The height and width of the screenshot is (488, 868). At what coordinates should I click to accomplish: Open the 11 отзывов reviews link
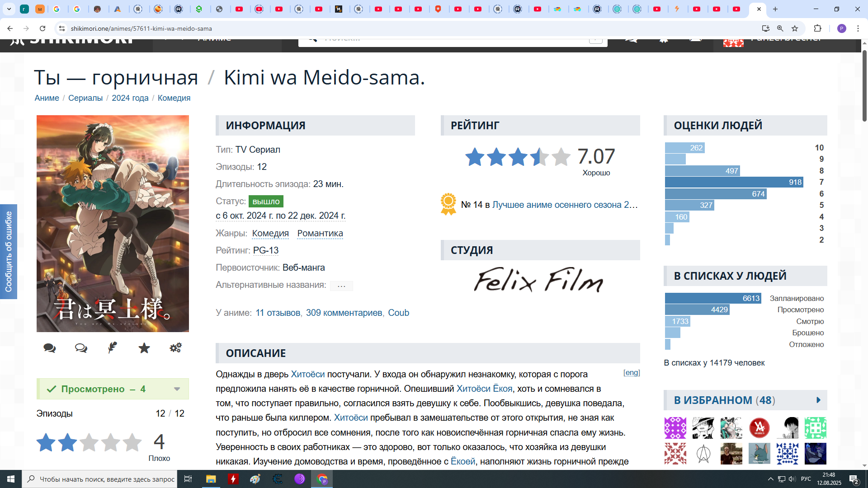coord(278,313)
